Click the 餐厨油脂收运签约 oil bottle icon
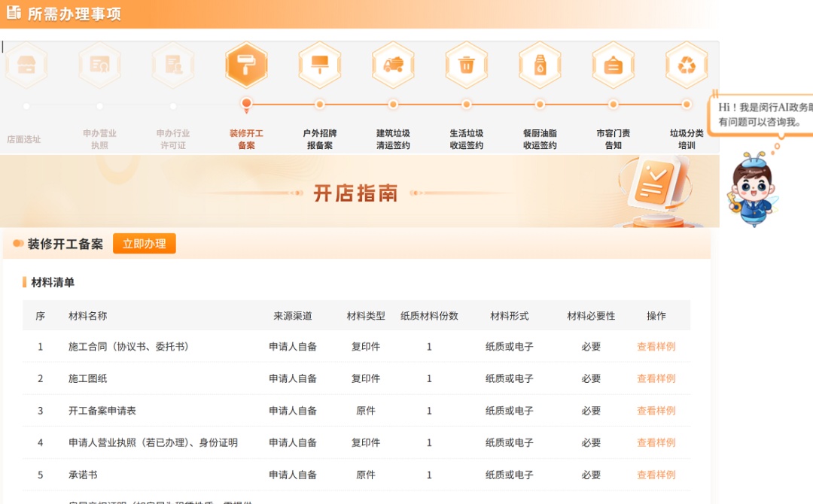Viewport: 813px width, 504px height. click(540, 65)
